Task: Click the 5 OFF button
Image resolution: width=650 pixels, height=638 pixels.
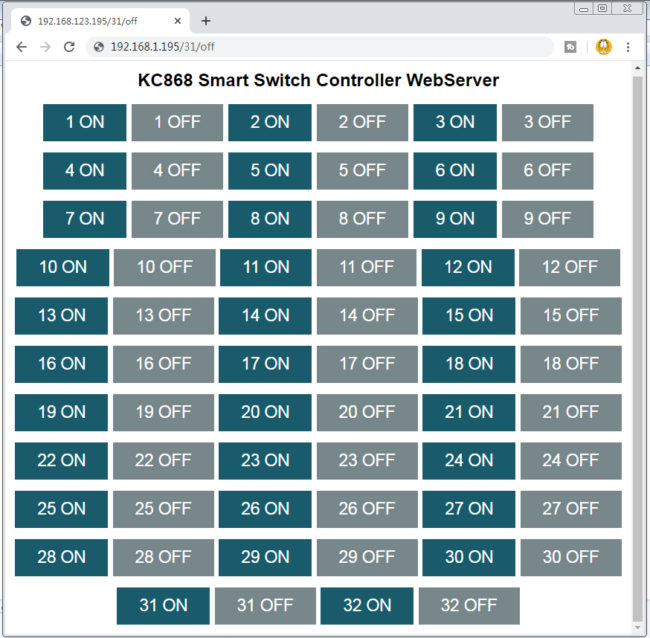Action: [362, 171]
